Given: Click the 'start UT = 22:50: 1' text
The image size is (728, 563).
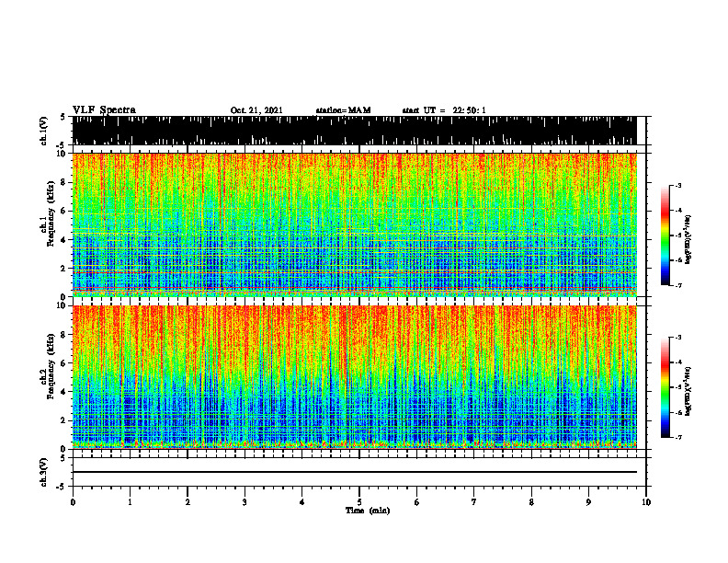Looking at the screenshot, I should [444, 110].
